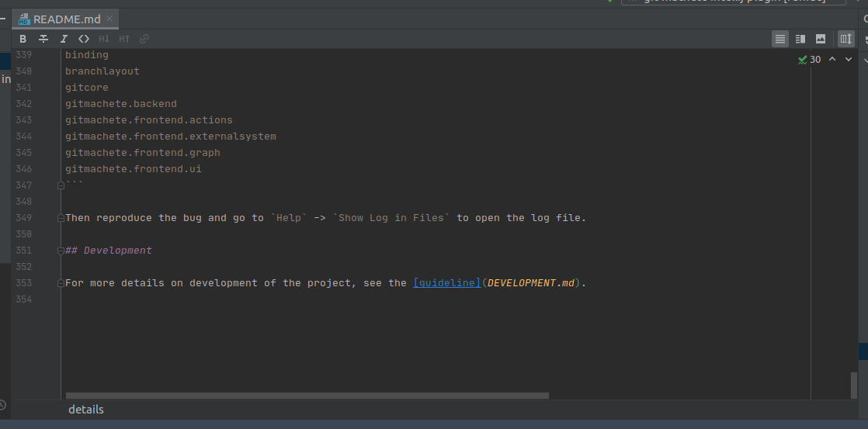Click the 'gitmachete.backend' line
The image size is (868, 429).
[x=121, y=104]
